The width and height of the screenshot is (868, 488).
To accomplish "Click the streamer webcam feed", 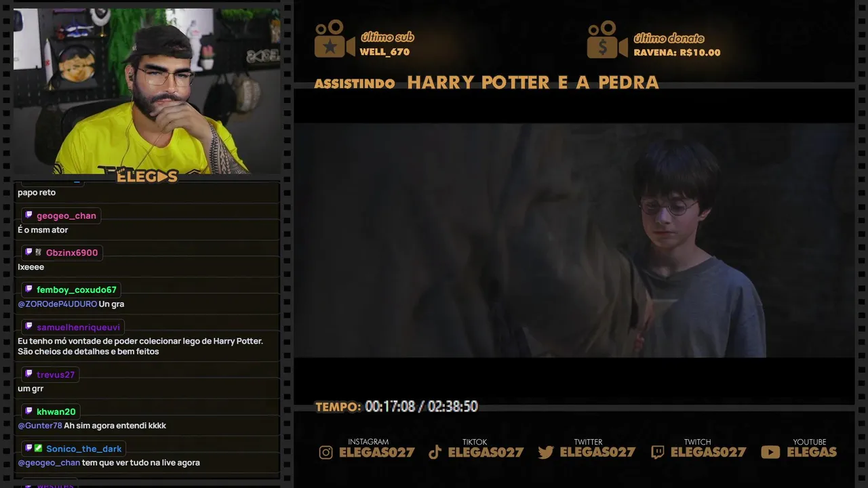I will (146, 91).
